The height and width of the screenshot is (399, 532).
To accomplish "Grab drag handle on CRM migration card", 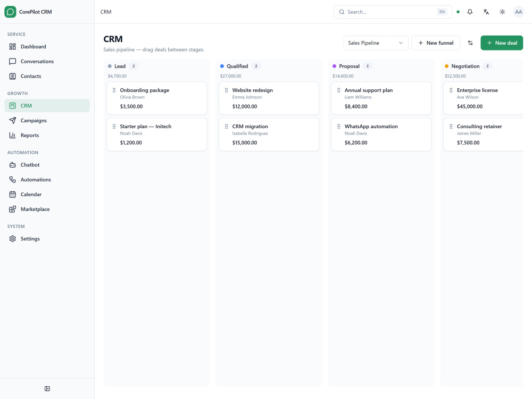I will (x=226, y=126).
